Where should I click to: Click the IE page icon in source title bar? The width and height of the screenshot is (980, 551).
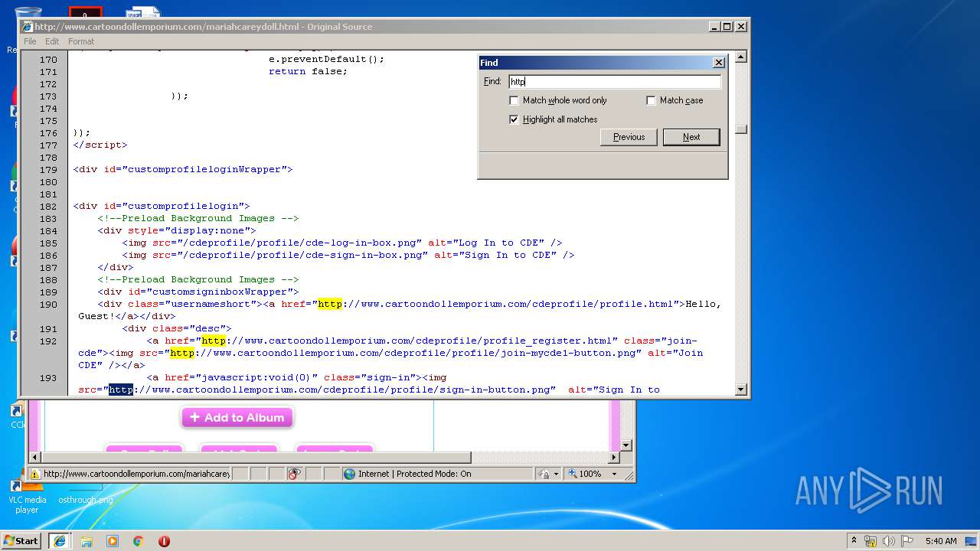pyautogui.click(x=28, y=26)
